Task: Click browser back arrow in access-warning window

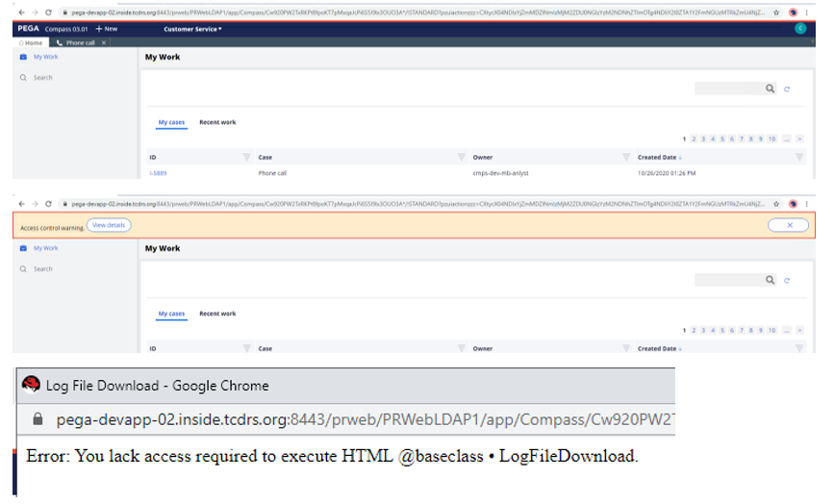Action: [21, 204]
